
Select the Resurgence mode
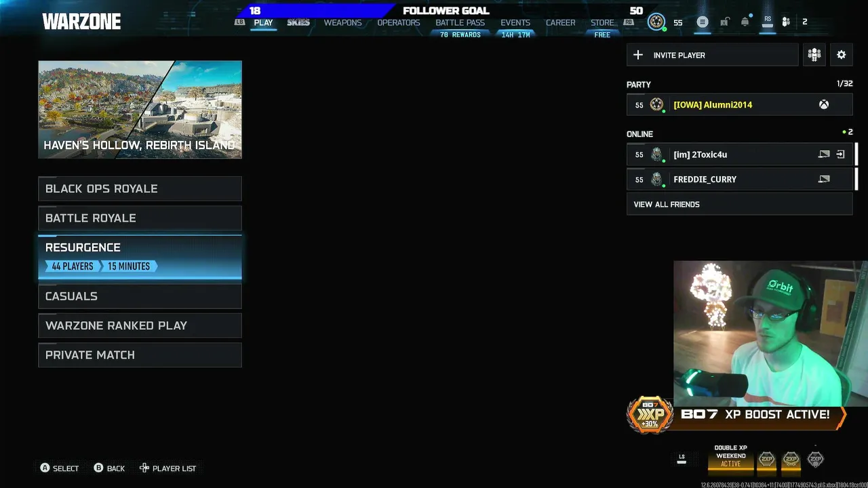[x=140, y=257]
